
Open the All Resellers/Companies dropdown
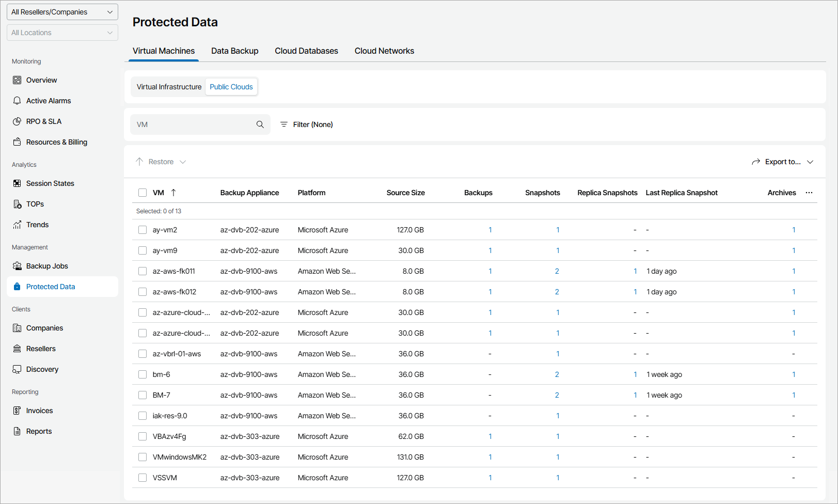click(x=62, y=12)
